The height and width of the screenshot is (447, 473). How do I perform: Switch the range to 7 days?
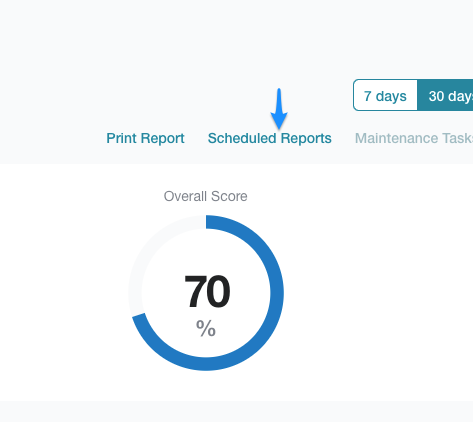[385, 96]
